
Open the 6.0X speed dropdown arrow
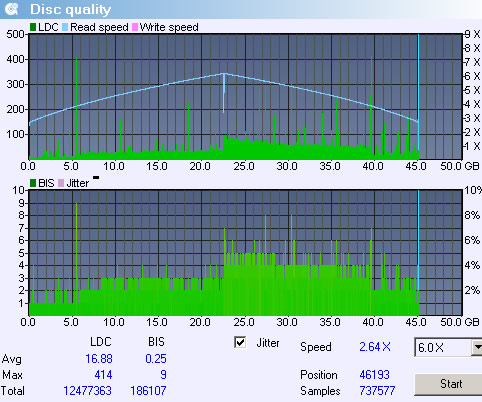477,347
